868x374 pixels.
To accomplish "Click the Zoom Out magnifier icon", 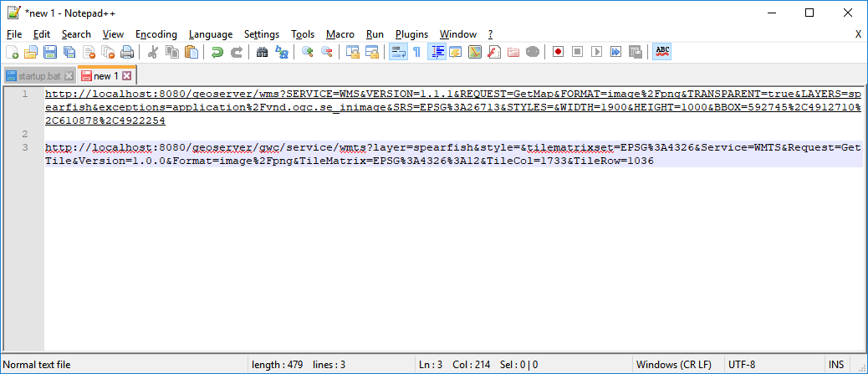I will pyautogui.click(x=327, y=52).
